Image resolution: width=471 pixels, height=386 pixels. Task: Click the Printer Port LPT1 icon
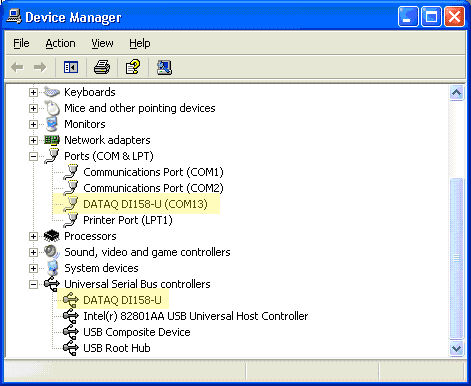[x=71, y=220]
